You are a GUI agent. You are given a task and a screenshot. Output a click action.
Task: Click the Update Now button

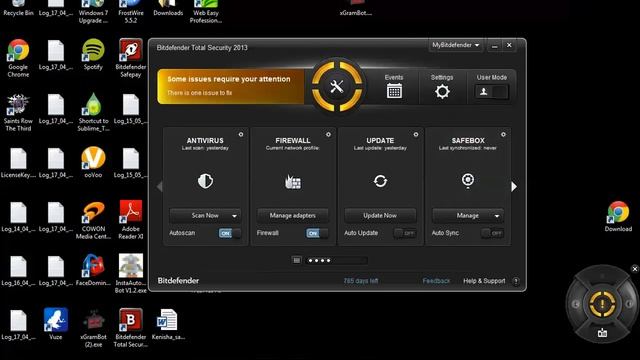coord(380,216)
